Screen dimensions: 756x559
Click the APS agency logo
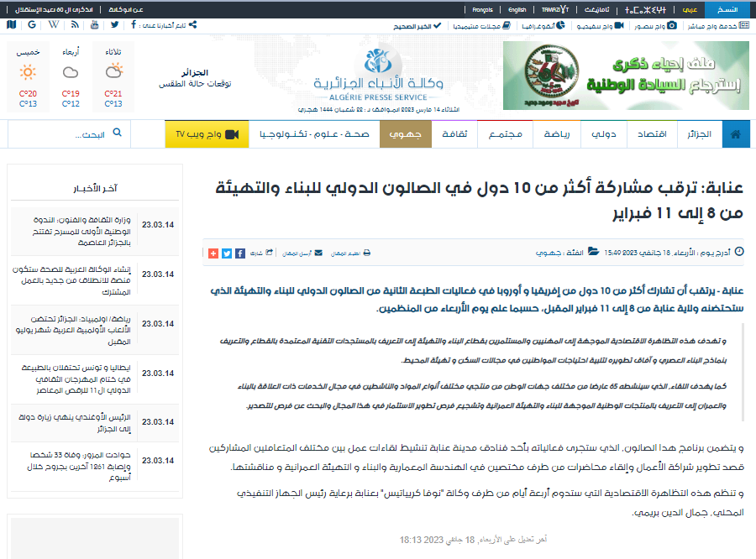coord(379,72)
